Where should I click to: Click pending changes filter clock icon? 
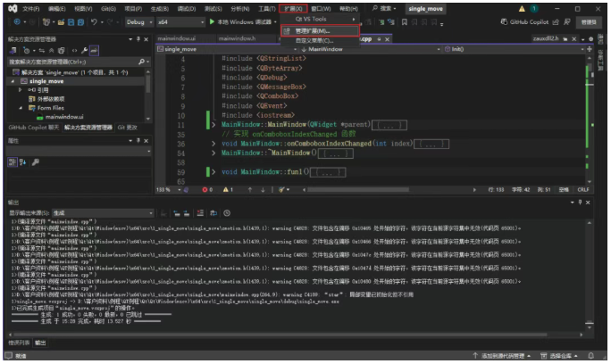click(27, 50)
